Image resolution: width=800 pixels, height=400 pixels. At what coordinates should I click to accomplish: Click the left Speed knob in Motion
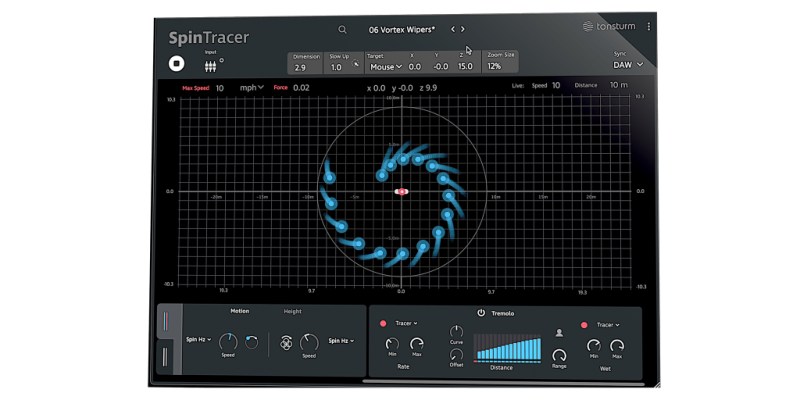pos(228,342)
